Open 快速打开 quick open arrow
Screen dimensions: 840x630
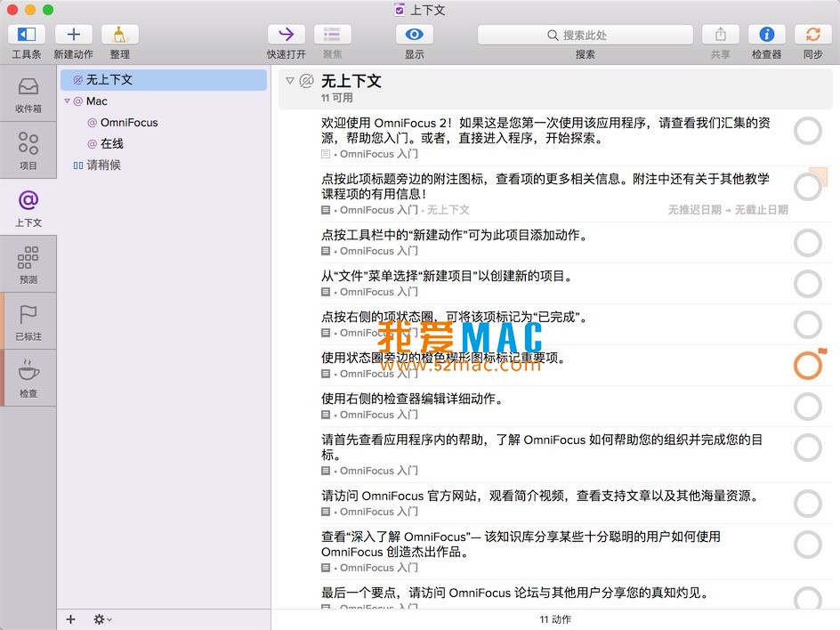286,35
